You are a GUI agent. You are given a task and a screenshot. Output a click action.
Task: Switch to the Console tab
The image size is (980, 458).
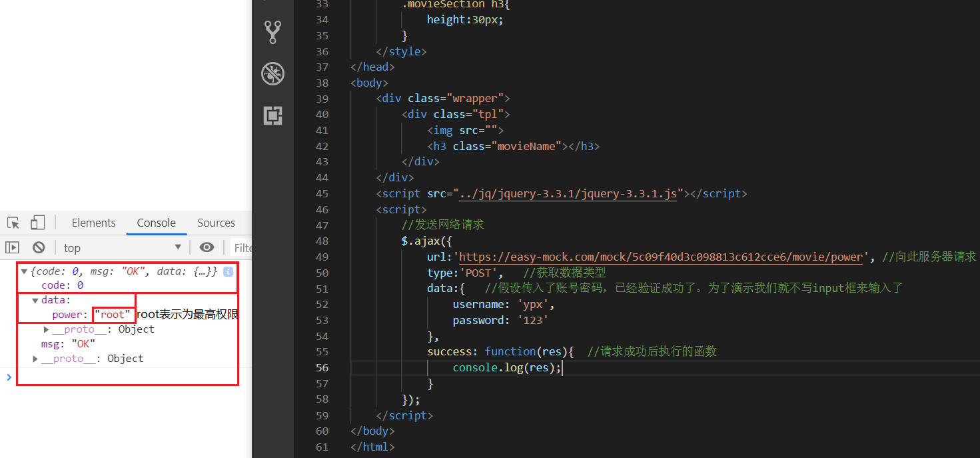pos(156,223)
